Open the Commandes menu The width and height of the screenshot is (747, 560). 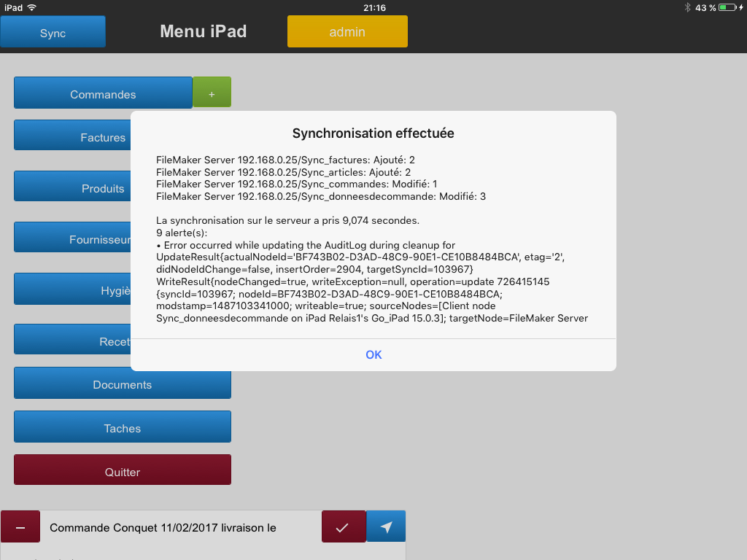[103, 93]
